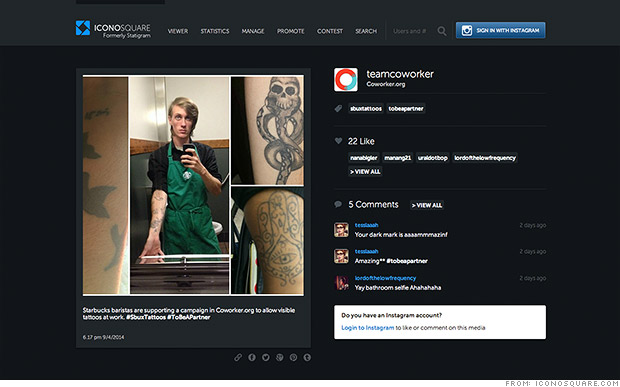The height and width of the screenshot is (387, 620).
Task: Click the Login to Instagram link
Action: click(368, 328)
